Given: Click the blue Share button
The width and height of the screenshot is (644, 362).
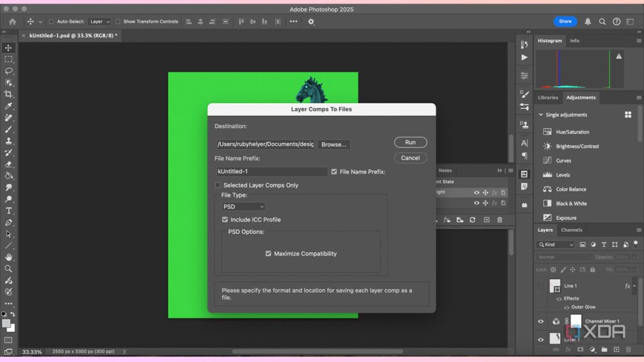Looking at the screenshot, I should [565, 21].
